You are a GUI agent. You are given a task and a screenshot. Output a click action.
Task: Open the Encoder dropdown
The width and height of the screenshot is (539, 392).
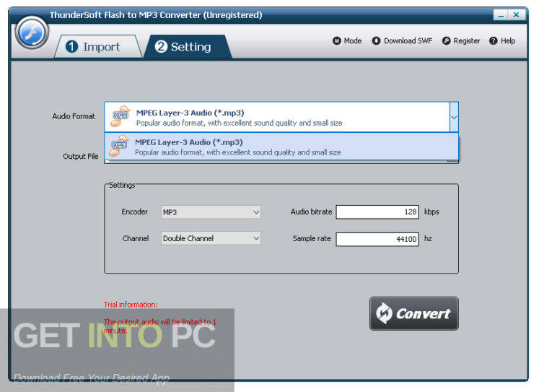(x=211, y=212)
